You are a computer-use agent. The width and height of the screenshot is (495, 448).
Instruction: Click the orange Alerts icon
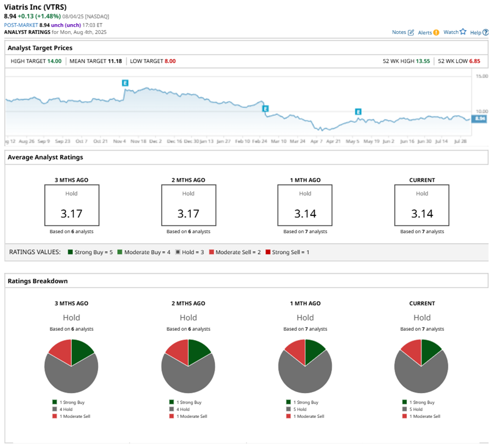[436, 32]
